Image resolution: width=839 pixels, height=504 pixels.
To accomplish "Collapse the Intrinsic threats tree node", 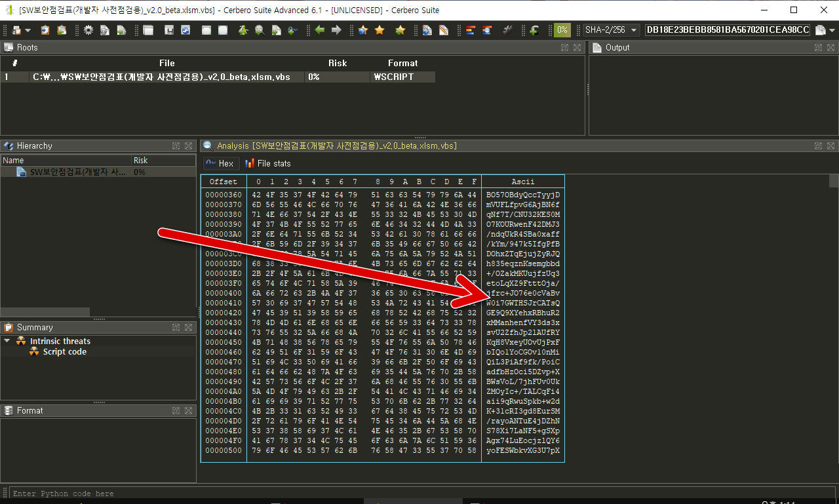I will point(7,341).
